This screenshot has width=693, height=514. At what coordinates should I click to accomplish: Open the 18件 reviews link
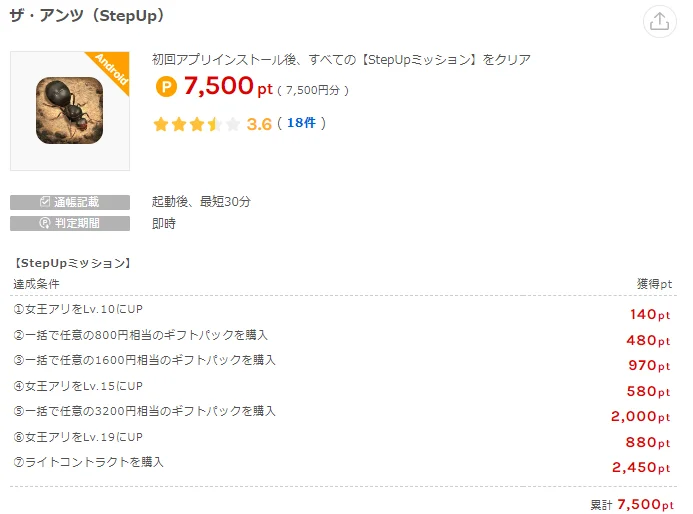pyautogui.click(x=300, y=123)
